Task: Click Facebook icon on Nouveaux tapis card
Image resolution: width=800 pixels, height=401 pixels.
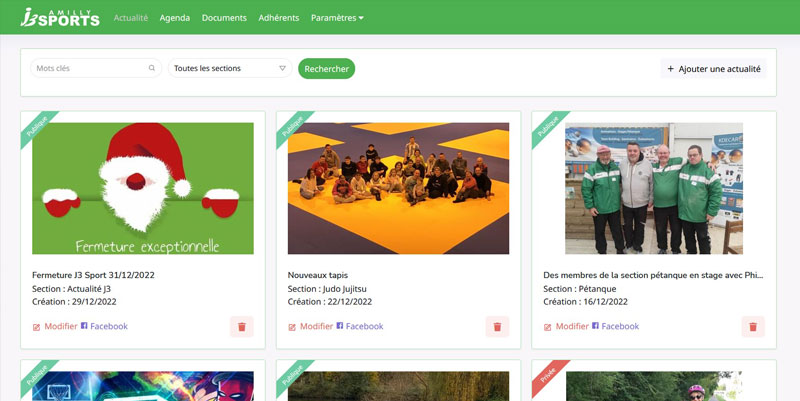Action: coord(340,325)
